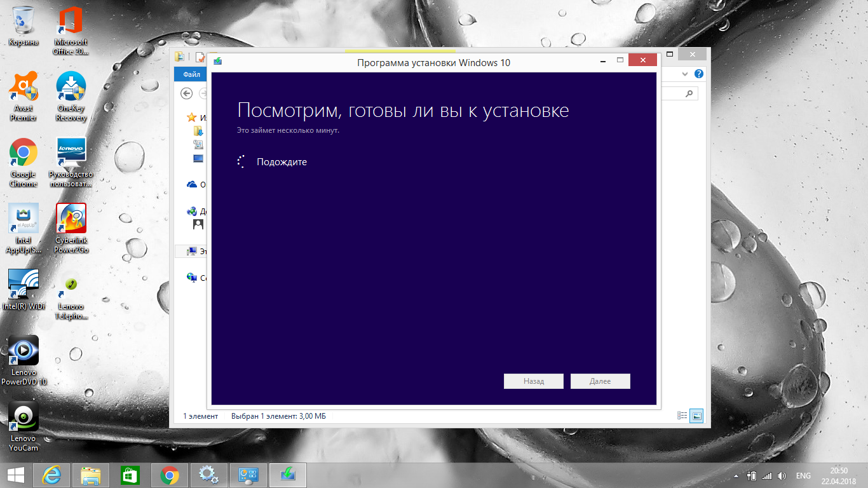Image resolution: width=868 pixels, height=488 pixels.
Task: Open the settings gear taskbar icon
Action: pos(208,475)
